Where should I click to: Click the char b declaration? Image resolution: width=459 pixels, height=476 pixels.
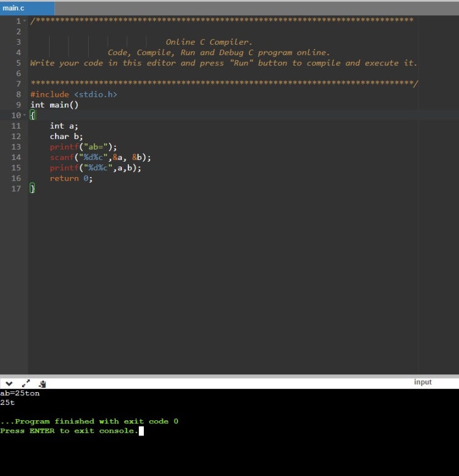[65, 137]
